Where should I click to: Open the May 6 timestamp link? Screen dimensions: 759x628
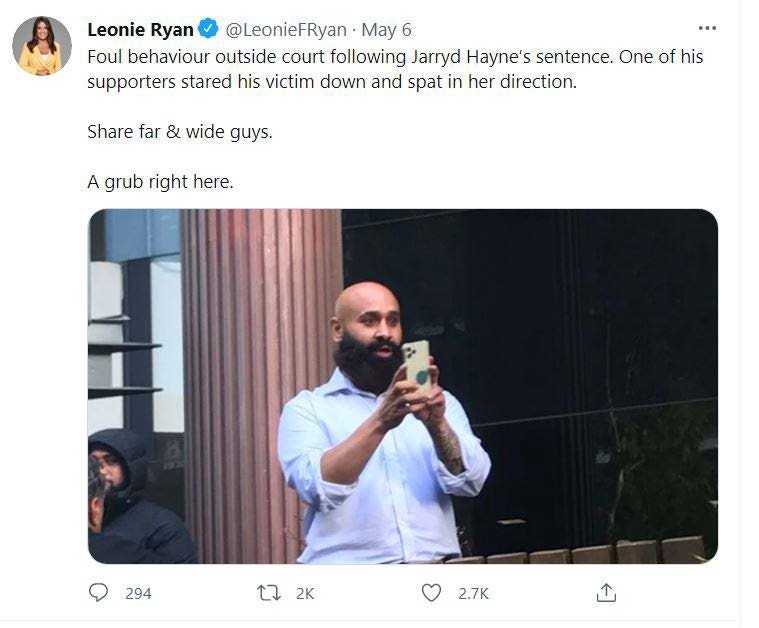coord(386,30)
